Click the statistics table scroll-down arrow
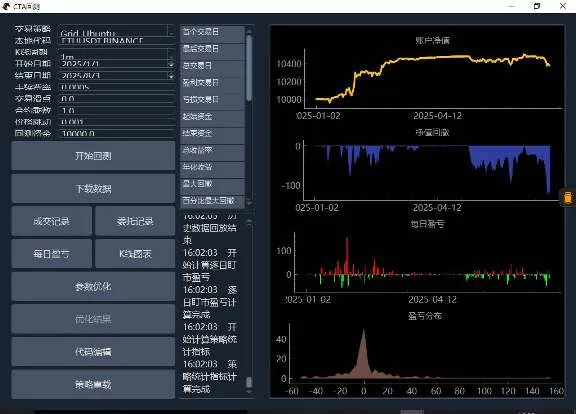Image resolution: width=576 pixels, height=414 pixels. coord(249,203)
